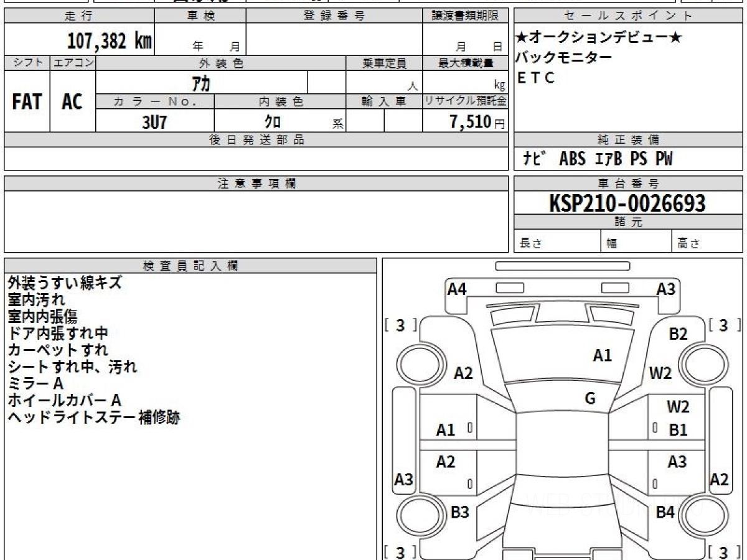Click the バックモニター sales point line
The width and height of the screenshot is (747, 560).
[x=563, y=58]
